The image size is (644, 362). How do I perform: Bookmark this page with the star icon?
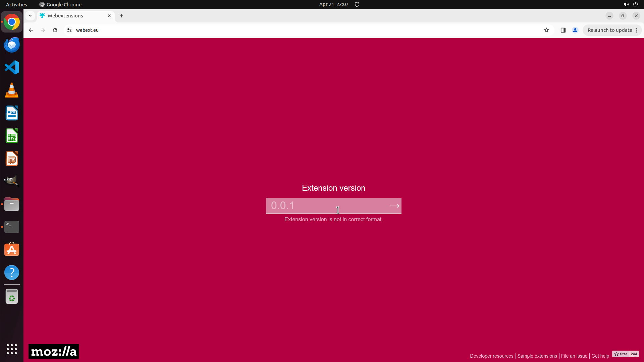tap(546, 30)
